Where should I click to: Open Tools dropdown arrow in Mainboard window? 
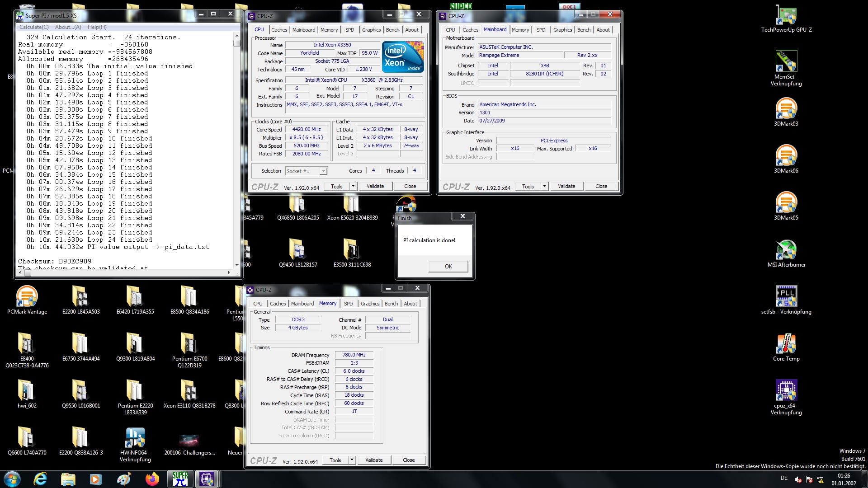544,186
